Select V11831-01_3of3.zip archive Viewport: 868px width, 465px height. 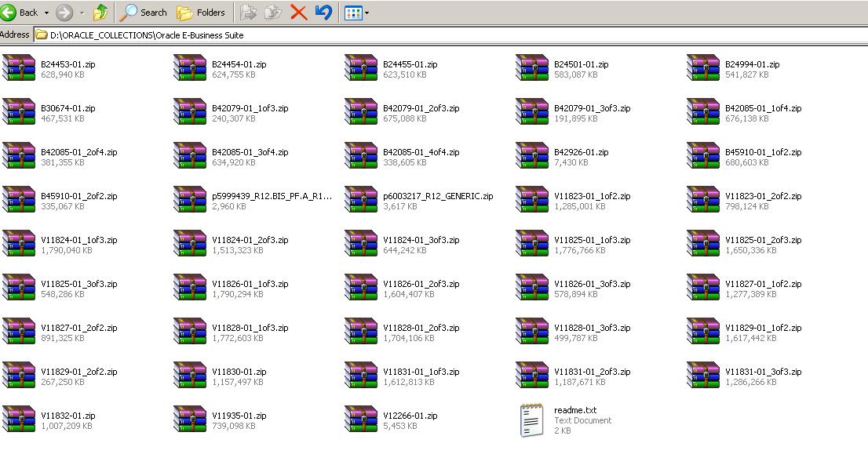[x=763, y=372]
